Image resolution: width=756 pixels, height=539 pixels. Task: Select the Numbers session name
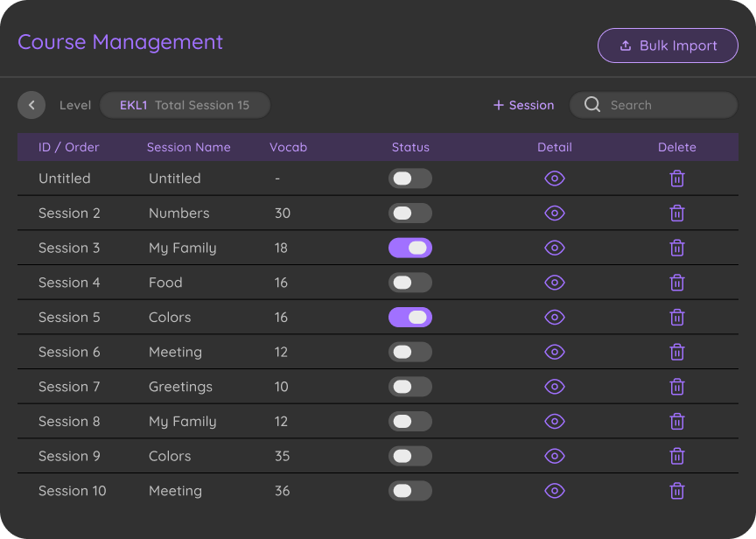tap(178, 213)
